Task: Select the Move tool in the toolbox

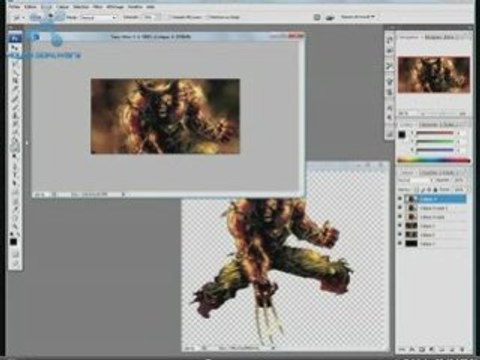Action: [15, 48]
